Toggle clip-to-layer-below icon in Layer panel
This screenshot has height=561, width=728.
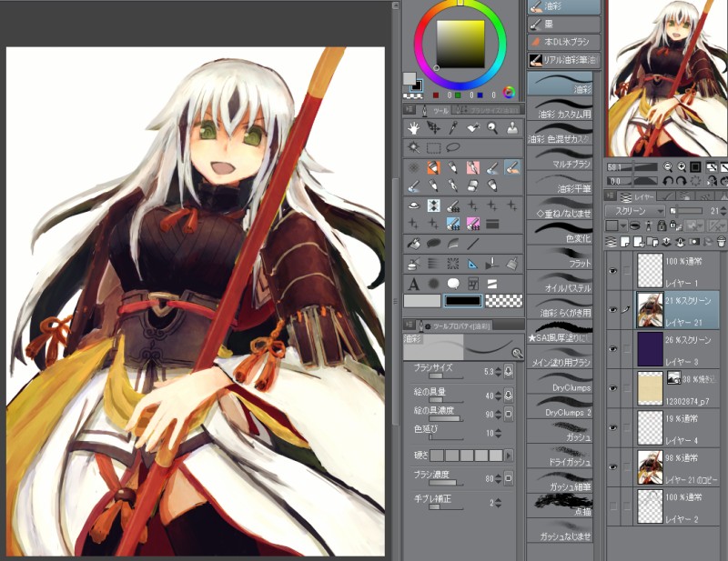tap(634, 226)
